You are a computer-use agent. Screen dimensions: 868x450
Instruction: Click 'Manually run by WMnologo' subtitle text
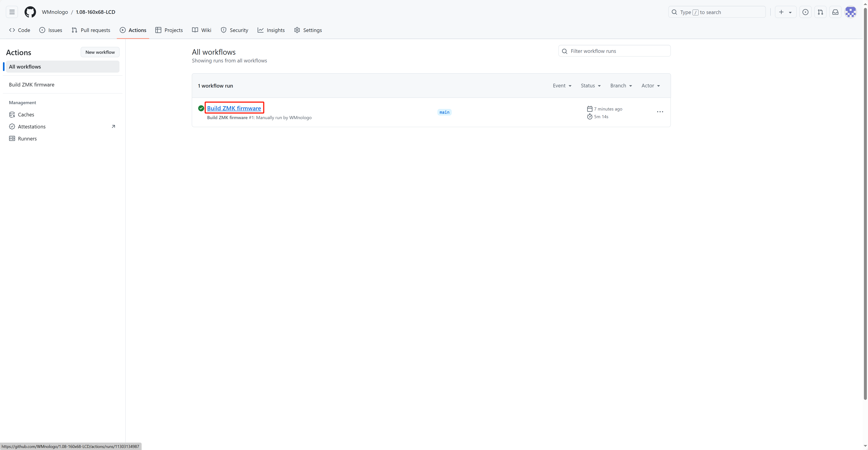[x=284, y=118]
